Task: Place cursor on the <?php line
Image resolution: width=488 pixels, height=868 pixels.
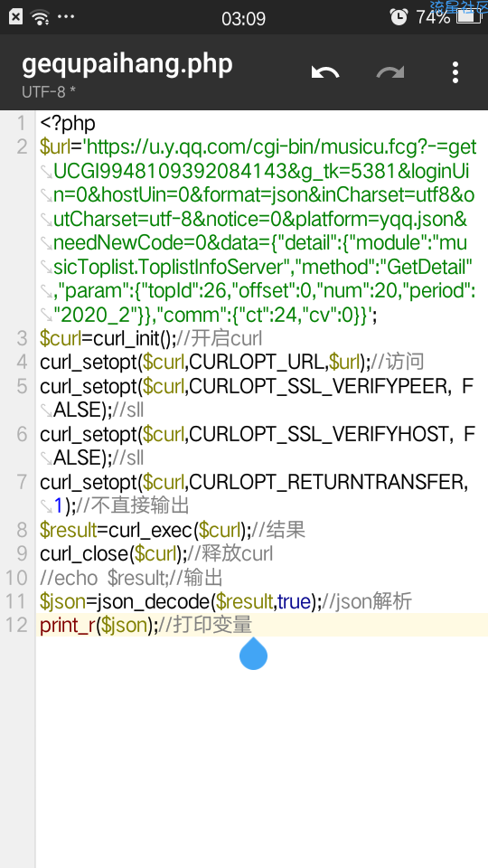Action: tap(68, 123)
